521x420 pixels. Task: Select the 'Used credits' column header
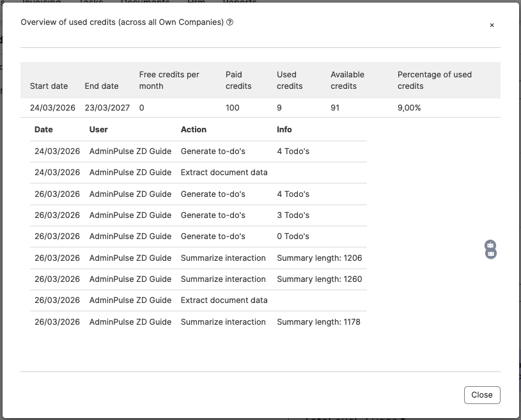click(x=290, y=80)
